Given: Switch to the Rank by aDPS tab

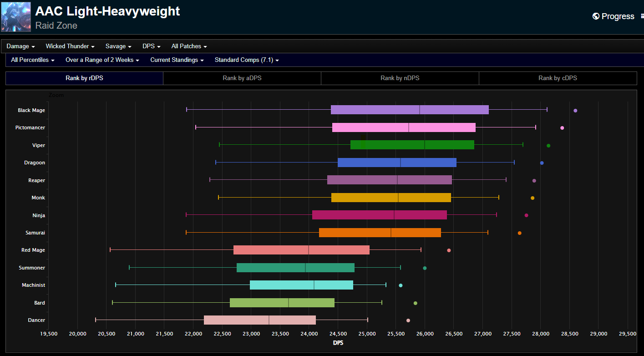Looking at the screenshot, I should tap(242, 78).
